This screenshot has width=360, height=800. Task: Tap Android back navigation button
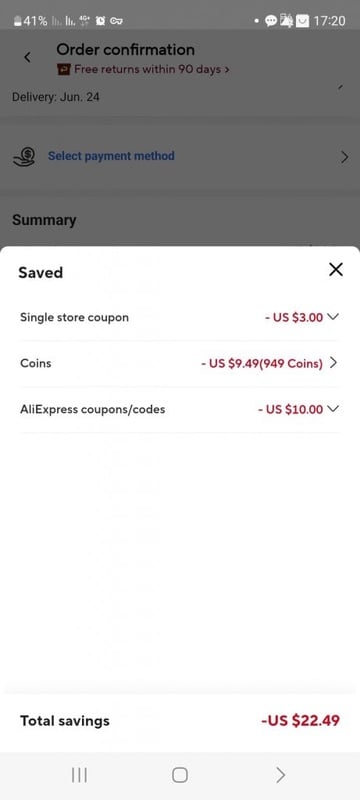pyautogui.click(x=280, y=776)
